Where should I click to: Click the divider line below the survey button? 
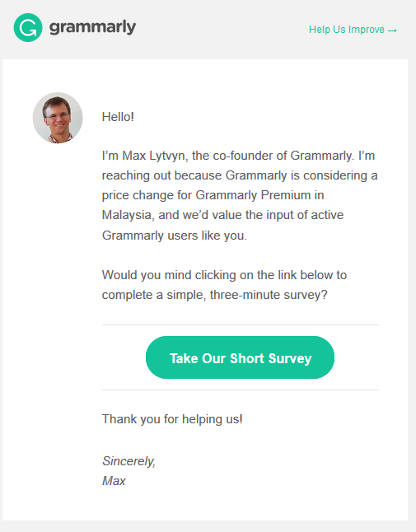(241, 390)
